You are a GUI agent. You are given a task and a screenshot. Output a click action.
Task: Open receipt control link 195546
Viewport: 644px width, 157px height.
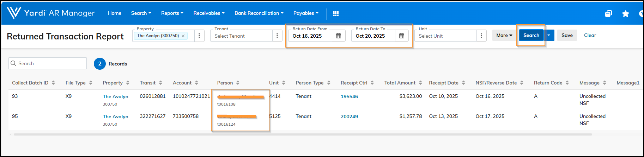(x=349, y=96)
